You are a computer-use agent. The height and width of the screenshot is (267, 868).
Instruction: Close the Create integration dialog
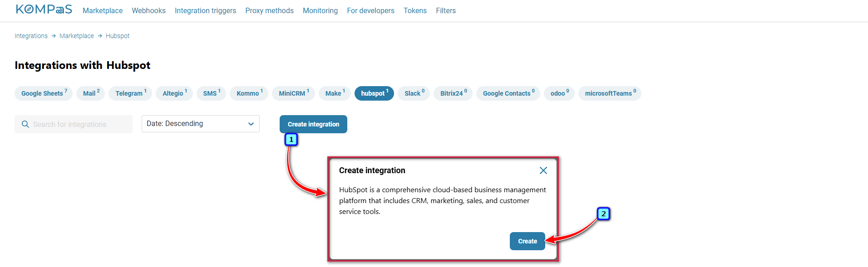[543, 170]
